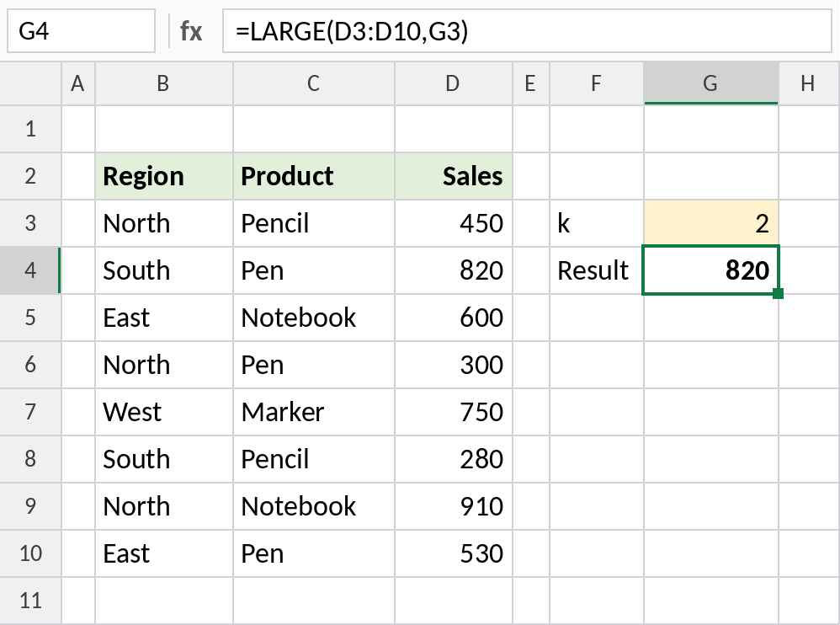This screenshot has height=625, width=840.
Task: Click North in row 6
Action: click(x=164, y=365)
